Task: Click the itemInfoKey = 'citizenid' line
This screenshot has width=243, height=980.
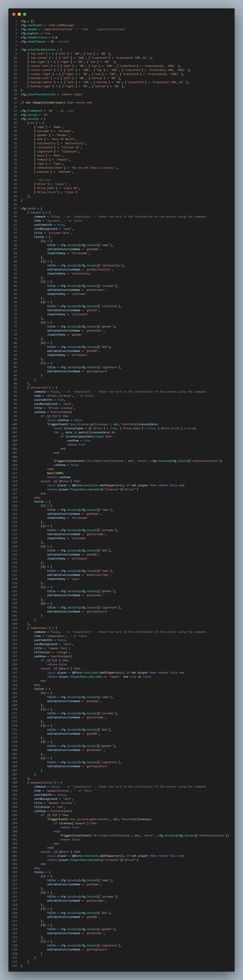Action: pos(68,314)
